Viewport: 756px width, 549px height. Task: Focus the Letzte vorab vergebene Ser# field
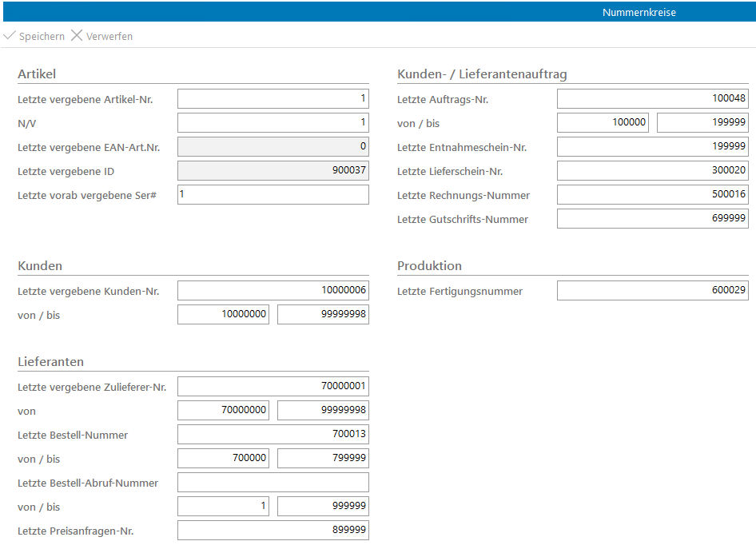[273, 195]
